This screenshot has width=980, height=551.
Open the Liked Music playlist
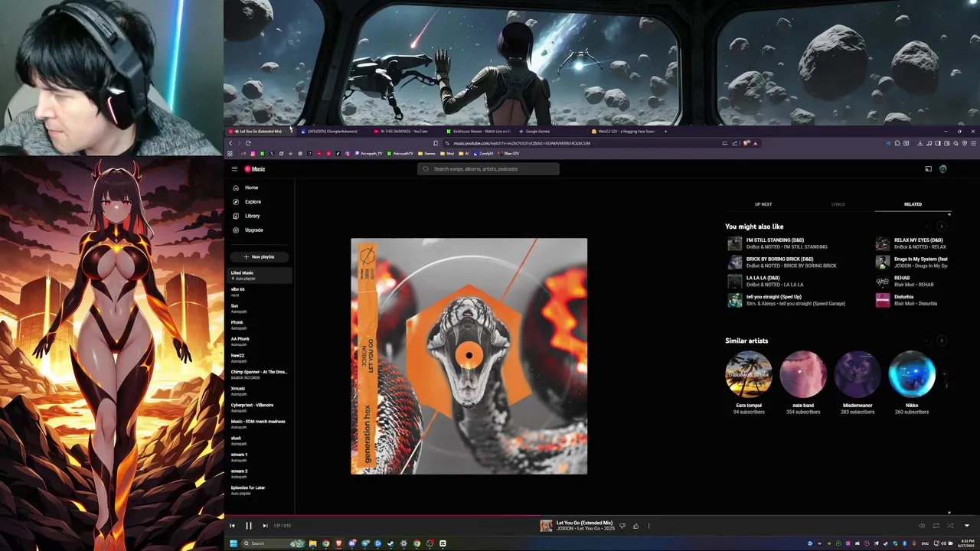(x=260, y=275)
